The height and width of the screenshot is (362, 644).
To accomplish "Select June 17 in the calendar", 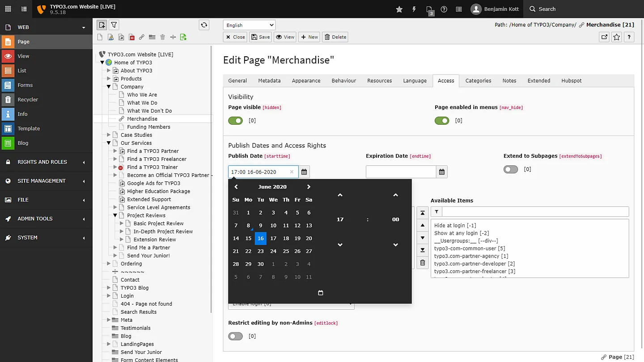I will [x=273, y=238].
